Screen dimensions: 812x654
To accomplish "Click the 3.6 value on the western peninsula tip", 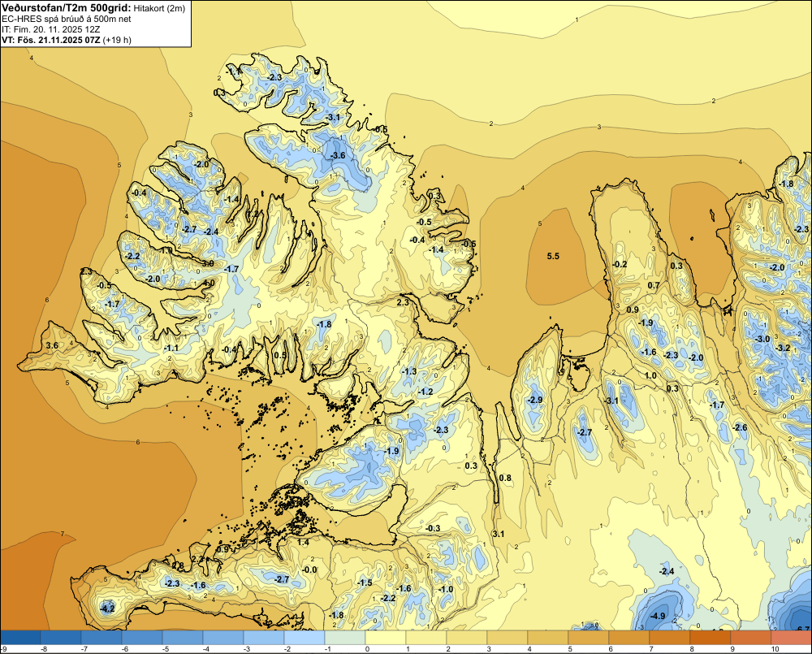I will pyautogui.click(x=52, y=345).
